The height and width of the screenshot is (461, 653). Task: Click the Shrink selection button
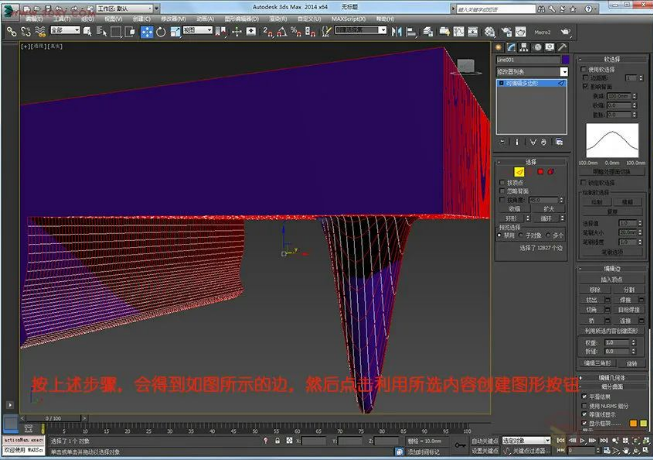point(514,207)
